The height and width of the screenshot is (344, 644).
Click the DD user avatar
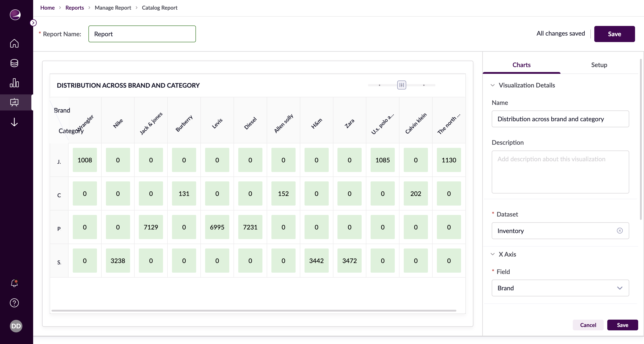(x=16, y=326)
